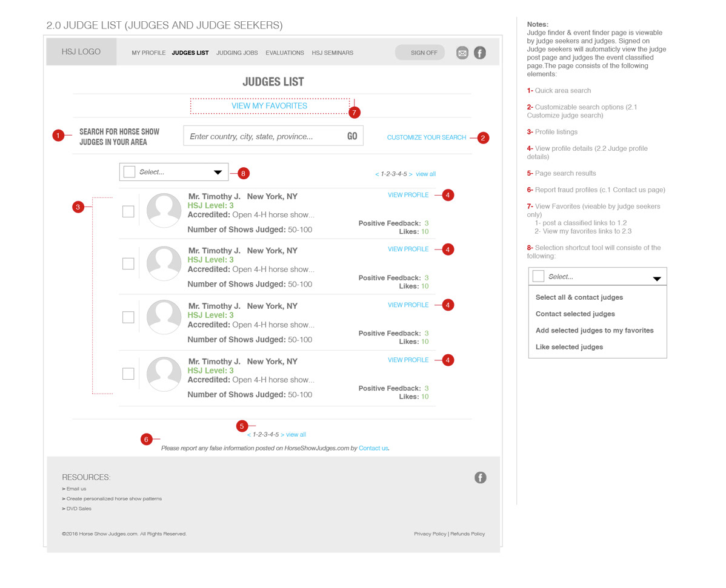The image size is (726, 588).
Task: Tick the fourth judge listing checkbox
Action: [x=128, y=374]
